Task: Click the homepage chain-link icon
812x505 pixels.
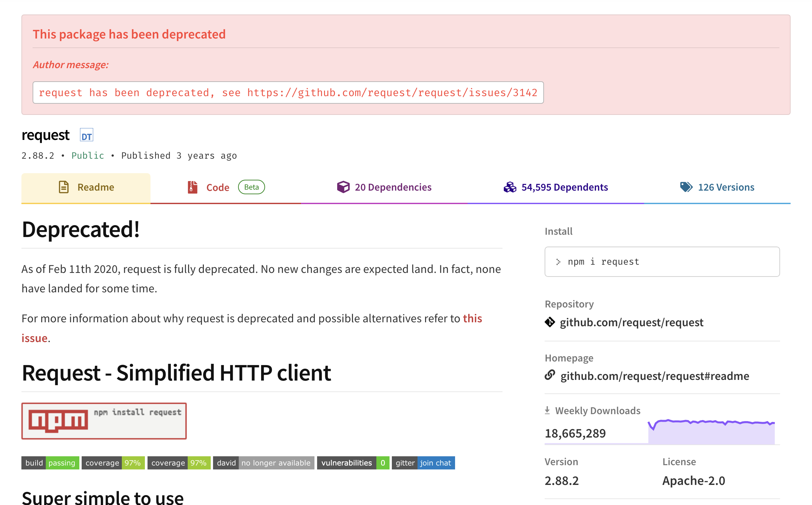Action: click(550, 375)
